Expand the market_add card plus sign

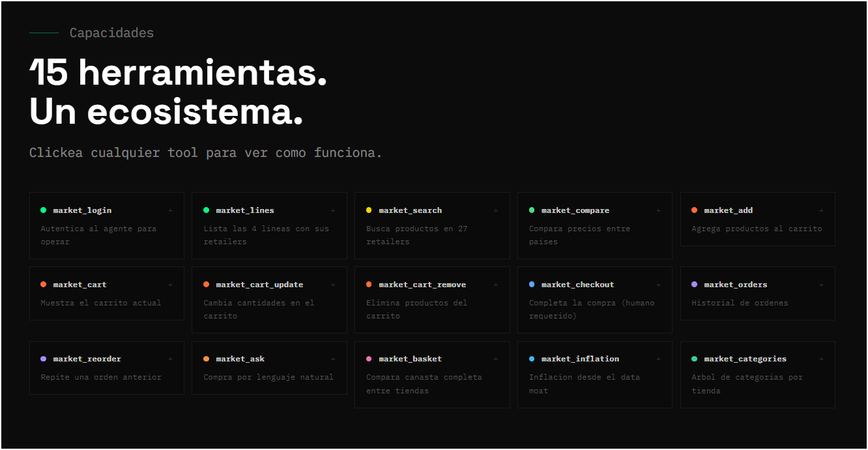click(x=821, y=210)
